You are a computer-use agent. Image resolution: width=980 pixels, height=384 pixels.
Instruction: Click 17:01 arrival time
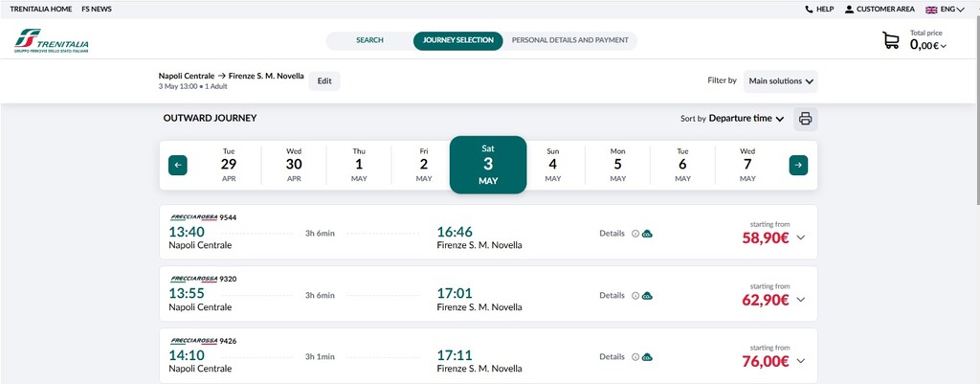point(455,294)
